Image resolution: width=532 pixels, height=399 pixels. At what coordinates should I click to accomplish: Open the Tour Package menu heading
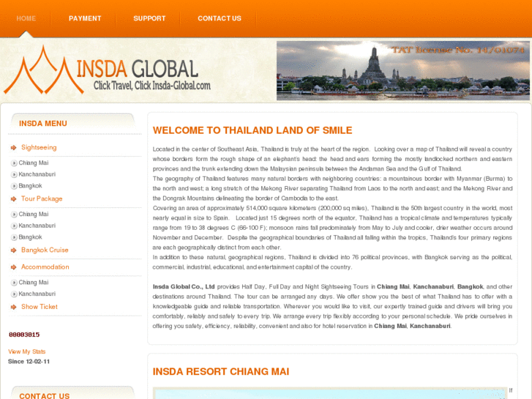coord(42,198)
